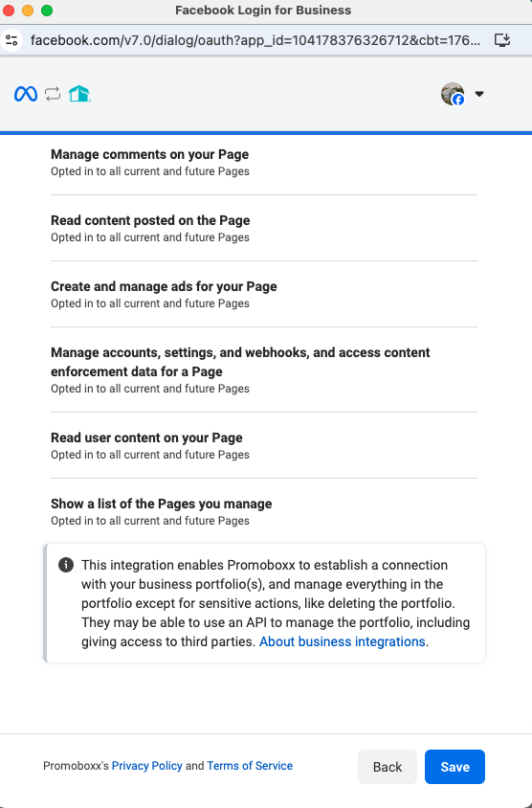The width and height of the screenshot is (532, 808).
Task: Click the green macOS fullscreen window button
Action: tap(47, 11)
